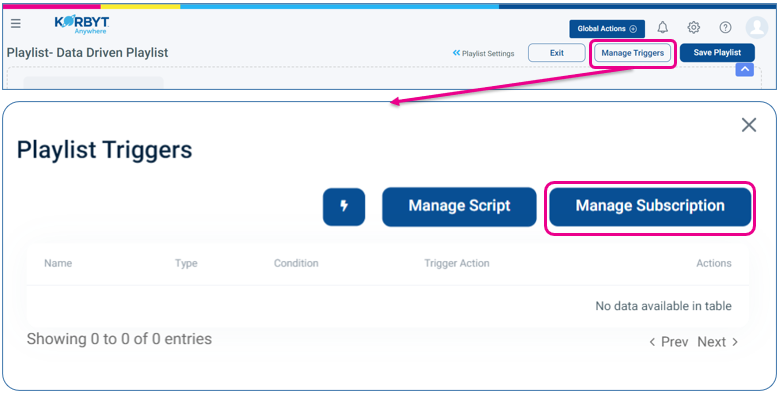This screenshot has width=780, height=394.
Task: Open the settings gear icon
Action: pos(693,27)
